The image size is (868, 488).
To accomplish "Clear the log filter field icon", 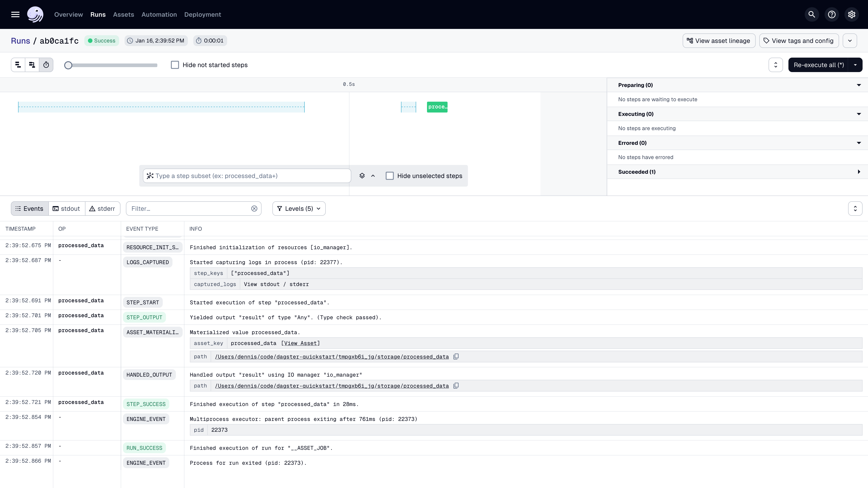I will pos(254,209).
